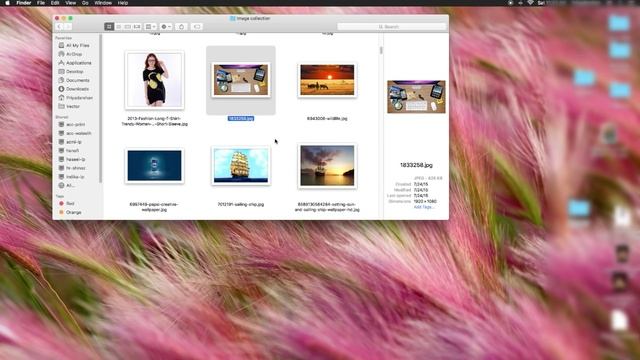Select shared computer acmi-lp
This screenshot has height=360, width=640.
click(x=74, y=142)
